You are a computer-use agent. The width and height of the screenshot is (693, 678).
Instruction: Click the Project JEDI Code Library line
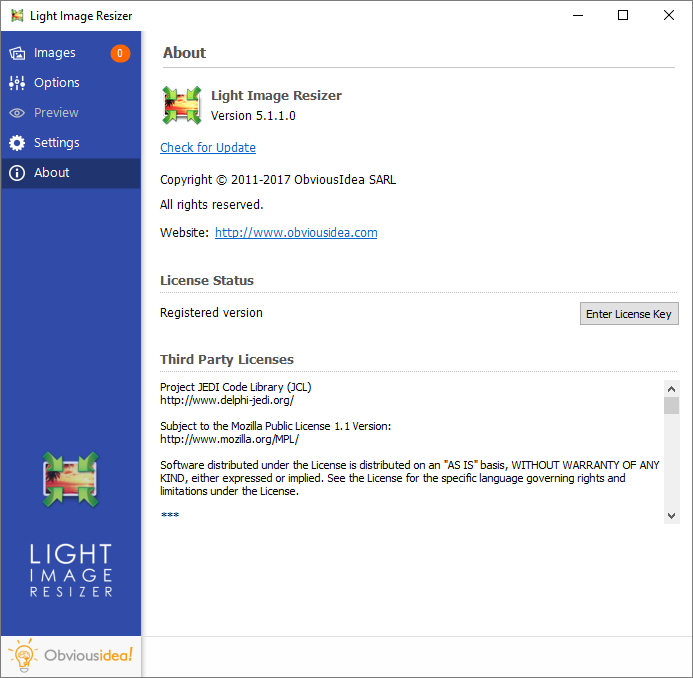point(236,387)
